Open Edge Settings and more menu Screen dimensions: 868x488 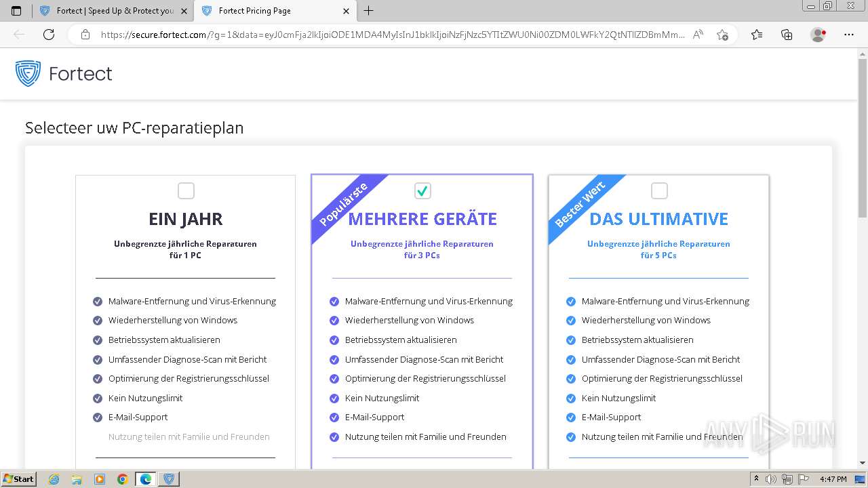849,35
